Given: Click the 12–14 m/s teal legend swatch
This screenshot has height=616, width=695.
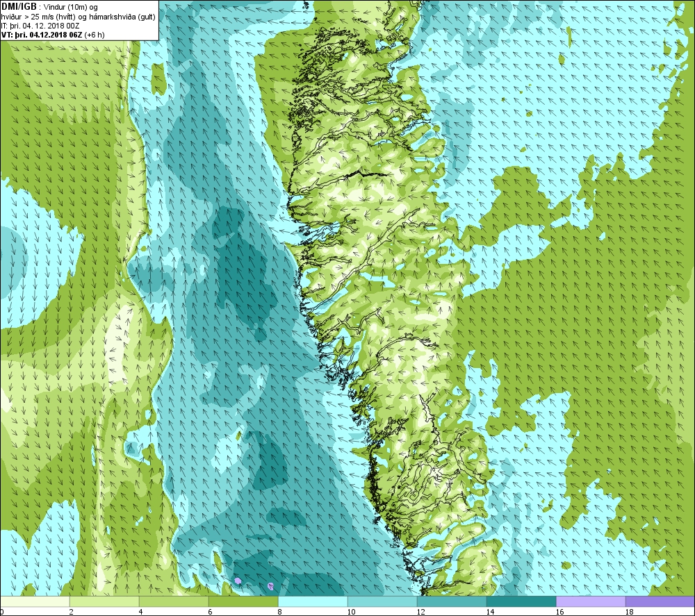Looking at the screenshot, I should point(452,601).
